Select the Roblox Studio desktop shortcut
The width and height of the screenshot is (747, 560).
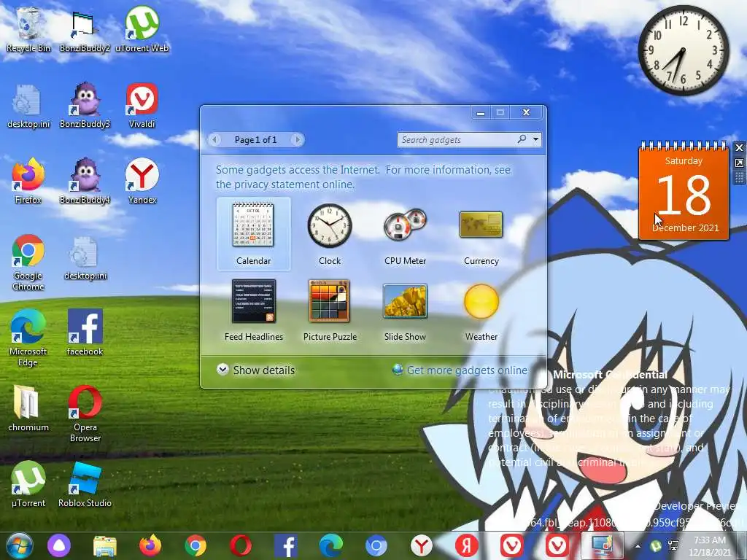point(85,484)
